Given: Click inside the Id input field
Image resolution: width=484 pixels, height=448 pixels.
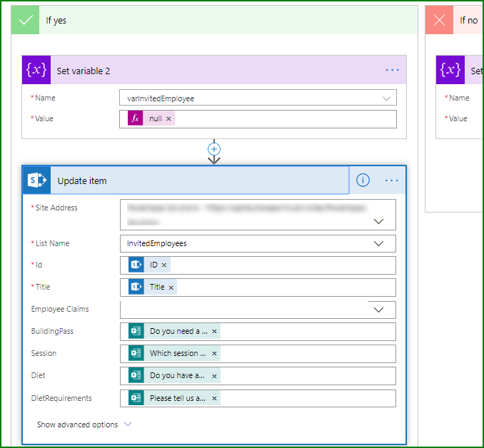Looking at the screenshot, I should (x=258, y=265).
